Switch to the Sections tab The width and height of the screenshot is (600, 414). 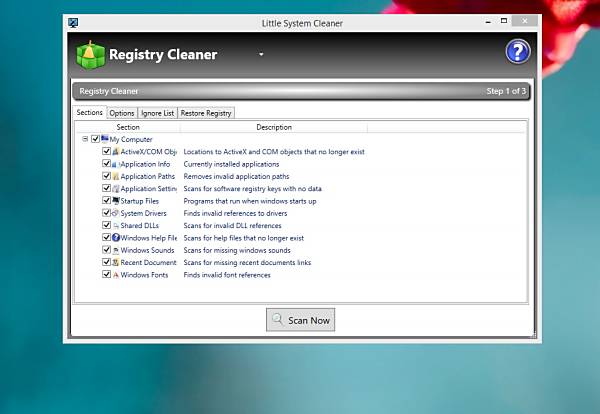[x=90, y=112]
